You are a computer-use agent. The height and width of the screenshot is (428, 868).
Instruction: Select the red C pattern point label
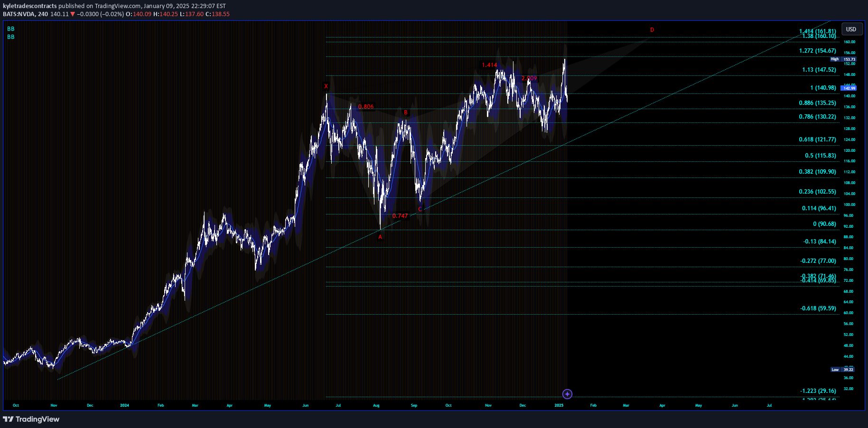pos(420,209)
